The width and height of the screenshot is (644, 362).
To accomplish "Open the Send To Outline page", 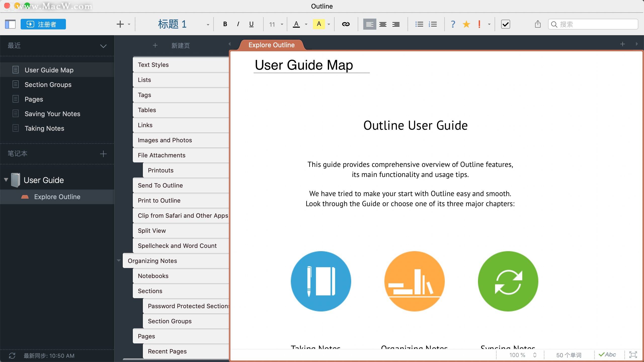I will coord(181,185).
